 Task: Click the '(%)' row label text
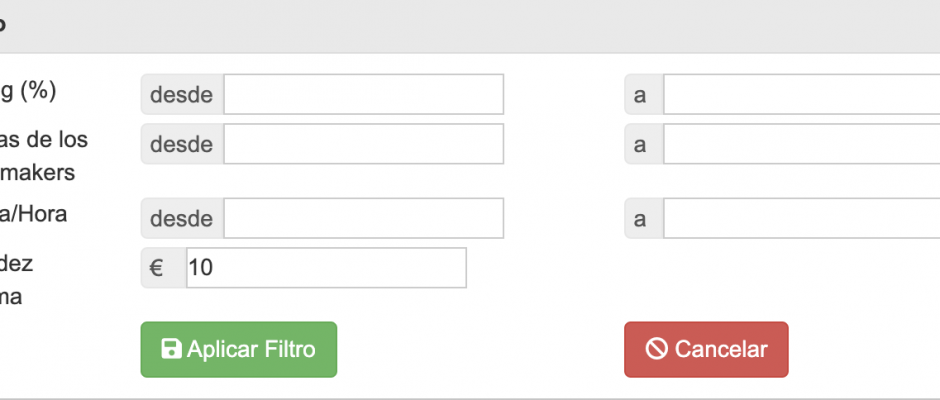(x=30, y=91)
